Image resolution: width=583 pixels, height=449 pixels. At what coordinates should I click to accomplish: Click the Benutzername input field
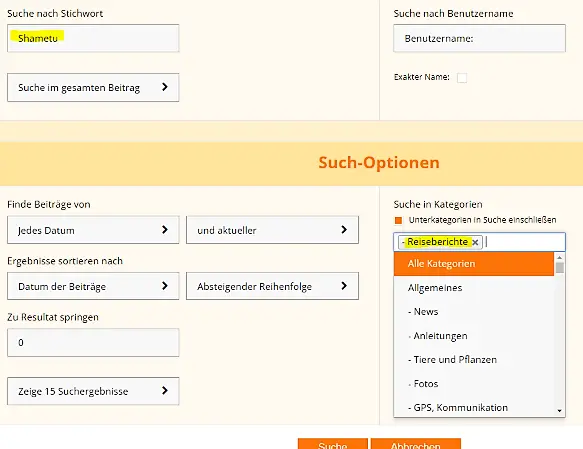(x=479, y=38)
